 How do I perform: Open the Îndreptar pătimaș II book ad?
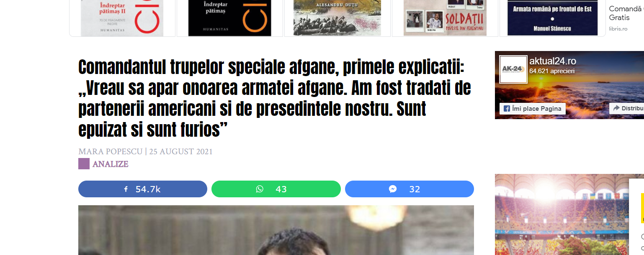[x=122, y=18]
